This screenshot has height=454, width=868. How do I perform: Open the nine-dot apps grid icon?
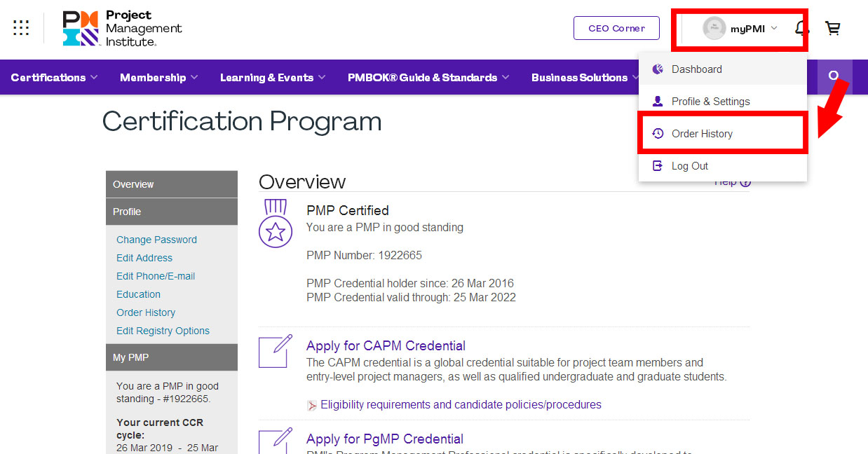click(21, 28)
